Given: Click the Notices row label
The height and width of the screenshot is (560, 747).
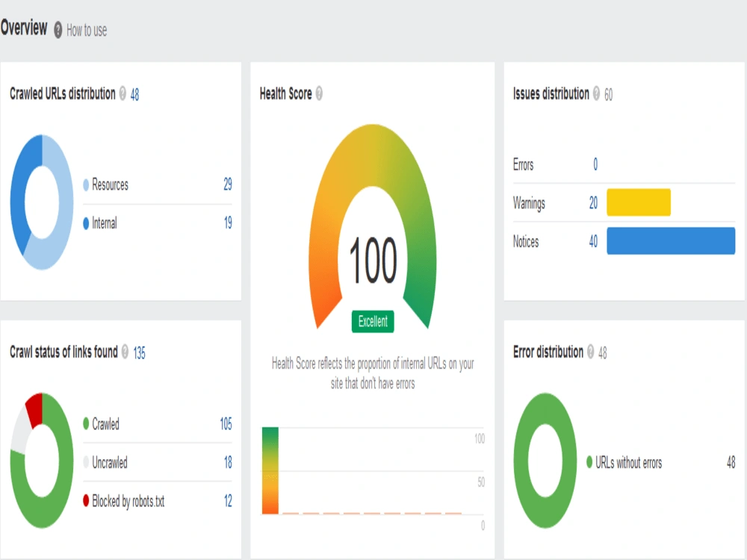Looking at the screenshot, I should click(526, 241).
